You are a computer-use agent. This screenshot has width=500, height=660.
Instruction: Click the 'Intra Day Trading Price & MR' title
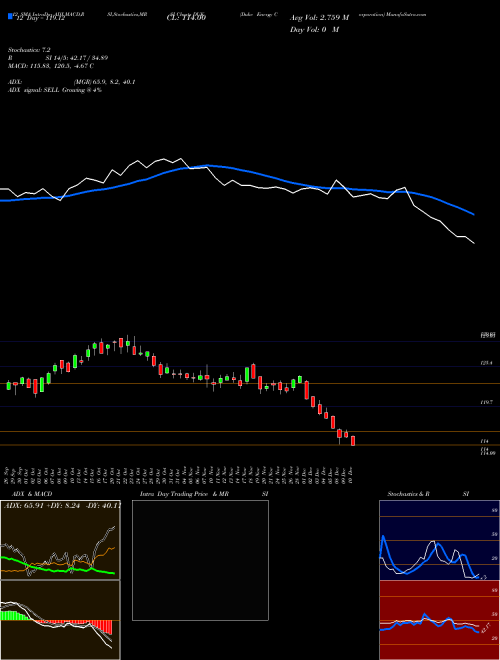click(x=184, y=494)
